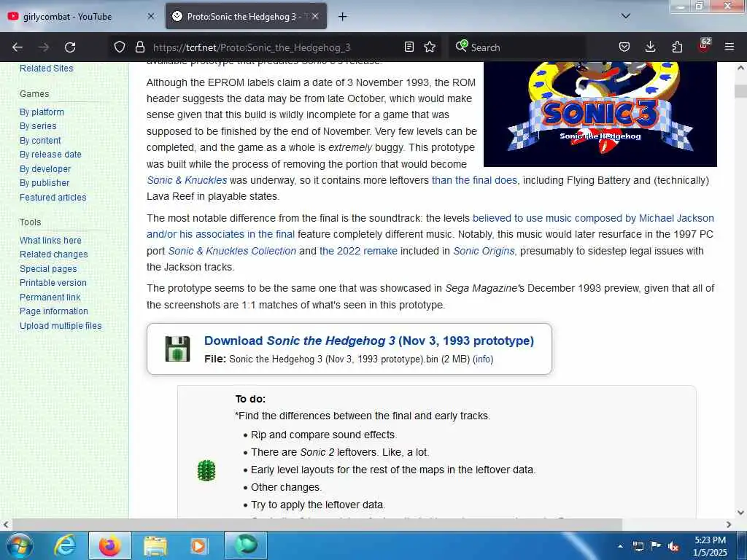The height and width of the screenshot is (560, 747).
Task: Click the Sonic 3 title screen image
Action: tap(600, 114)
